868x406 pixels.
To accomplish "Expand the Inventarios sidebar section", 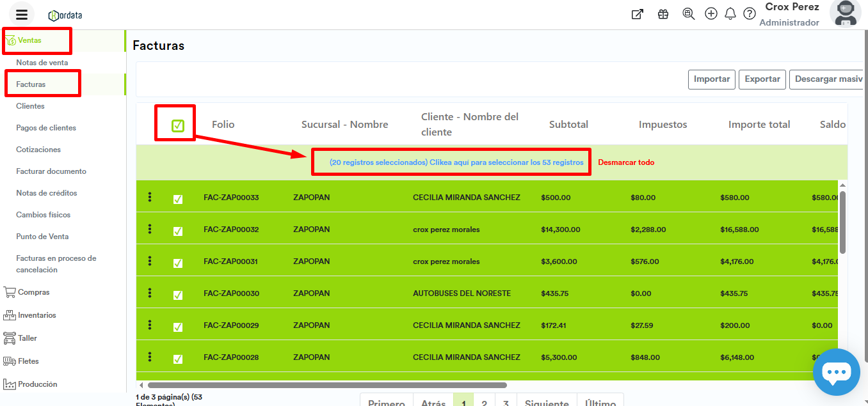I will click(36, 315).
